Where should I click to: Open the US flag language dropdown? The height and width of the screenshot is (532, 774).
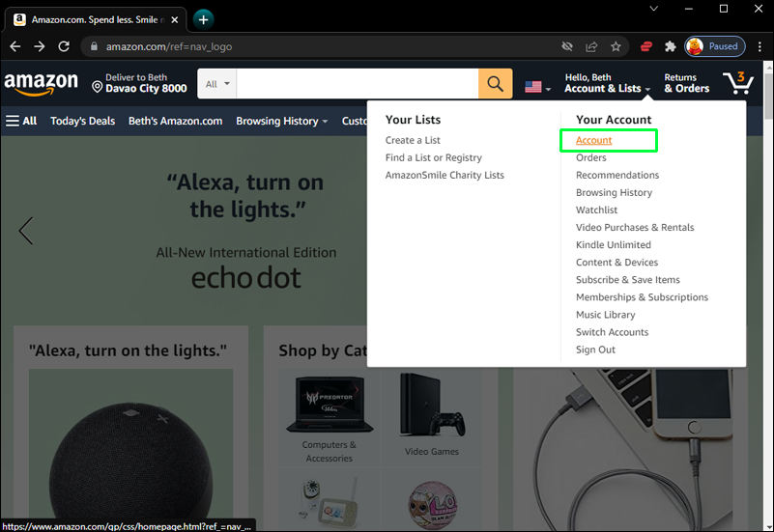click(537, 87)
